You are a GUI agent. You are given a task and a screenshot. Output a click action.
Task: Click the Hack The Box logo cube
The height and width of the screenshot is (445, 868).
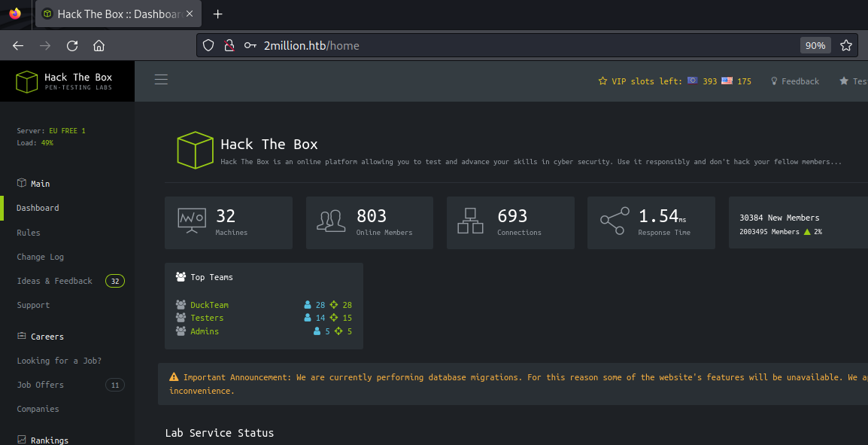click(27, 81)
